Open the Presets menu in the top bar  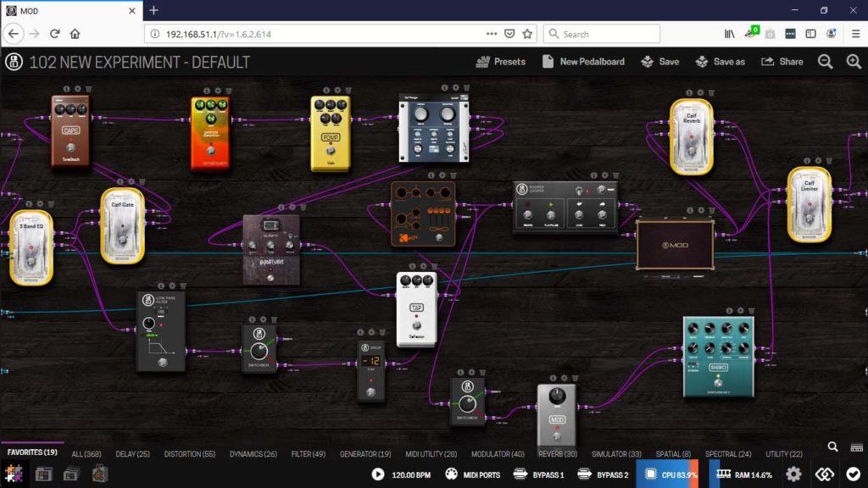coord(500,62)
